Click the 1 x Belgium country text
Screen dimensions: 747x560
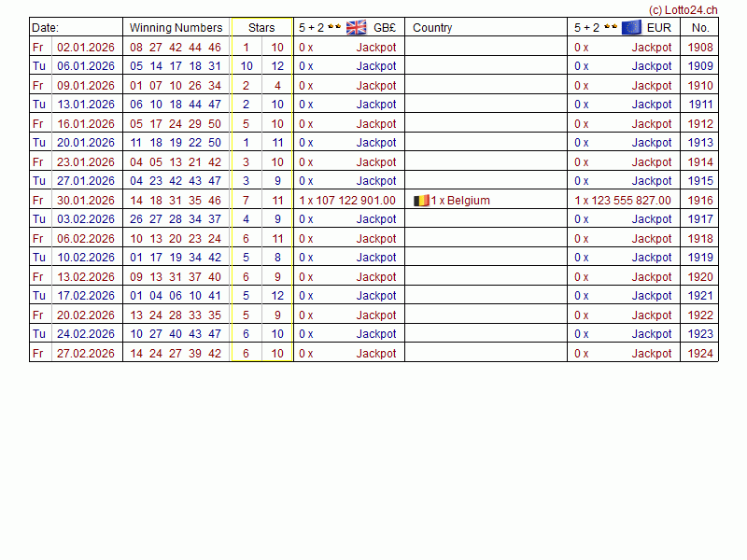coord(460,200)
